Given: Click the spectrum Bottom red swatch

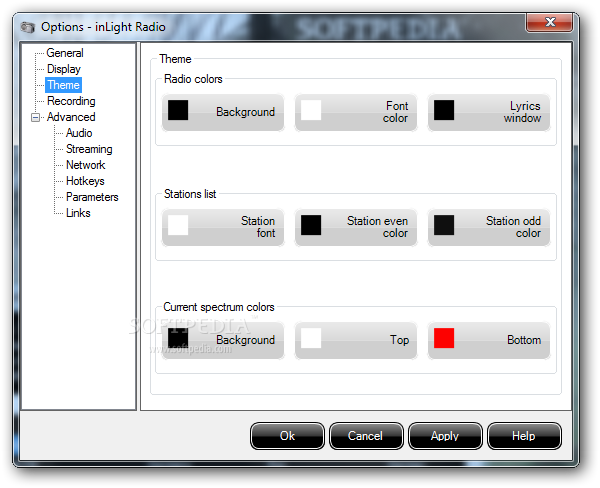Looking at the screenshot, I should coord(444,338).
